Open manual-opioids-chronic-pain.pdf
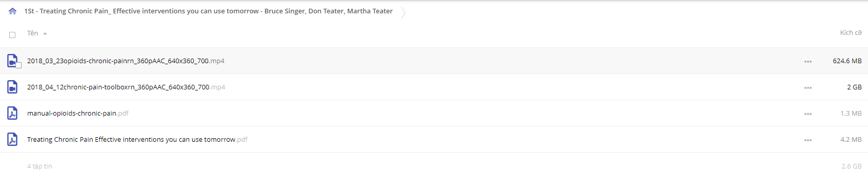 coord(78,113)
